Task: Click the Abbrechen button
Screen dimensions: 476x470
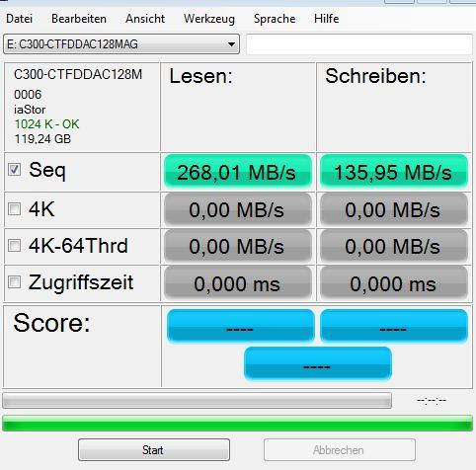Action: (340, 450)
